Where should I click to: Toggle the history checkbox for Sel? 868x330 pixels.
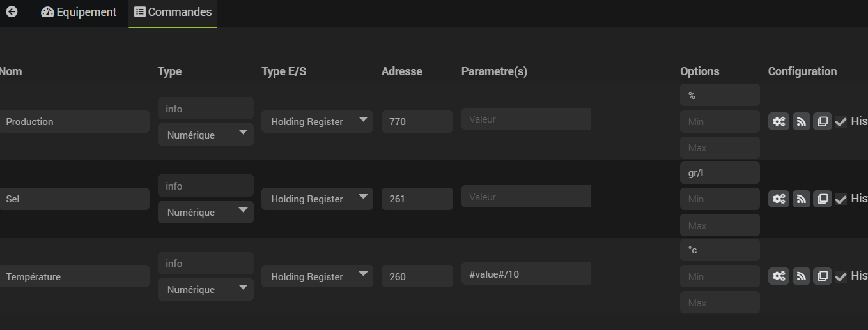pos(841,199)
